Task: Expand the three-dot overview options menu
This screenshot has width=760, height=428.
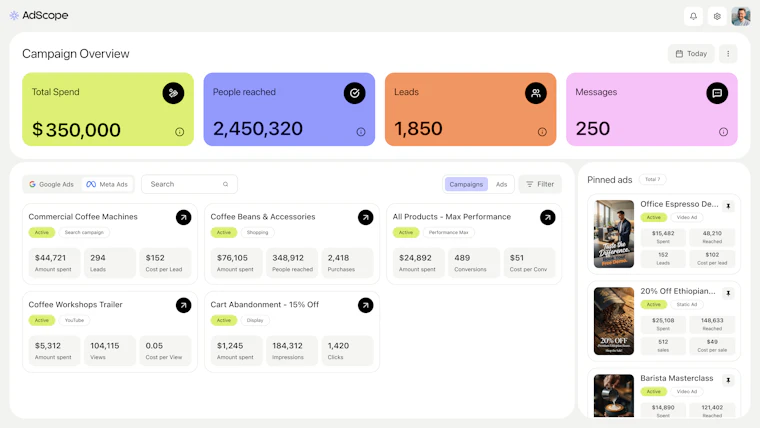Action: pos(728,54)
